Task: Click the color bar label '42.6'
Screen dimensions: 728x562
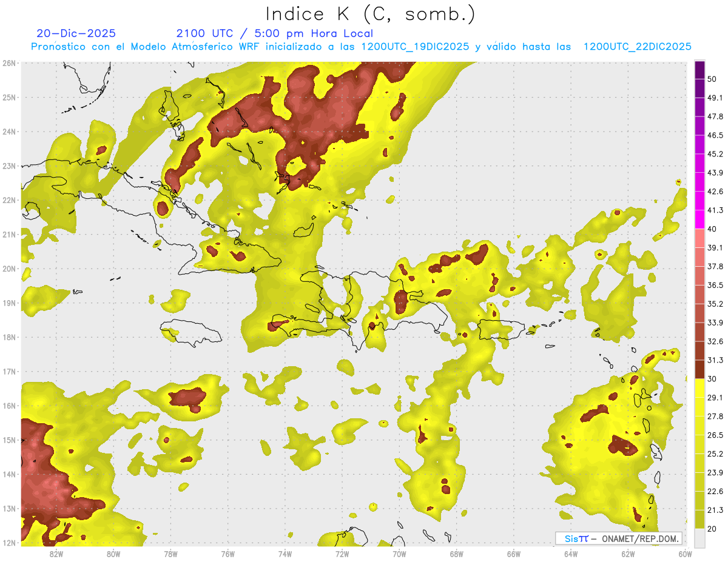Action: 715,192
